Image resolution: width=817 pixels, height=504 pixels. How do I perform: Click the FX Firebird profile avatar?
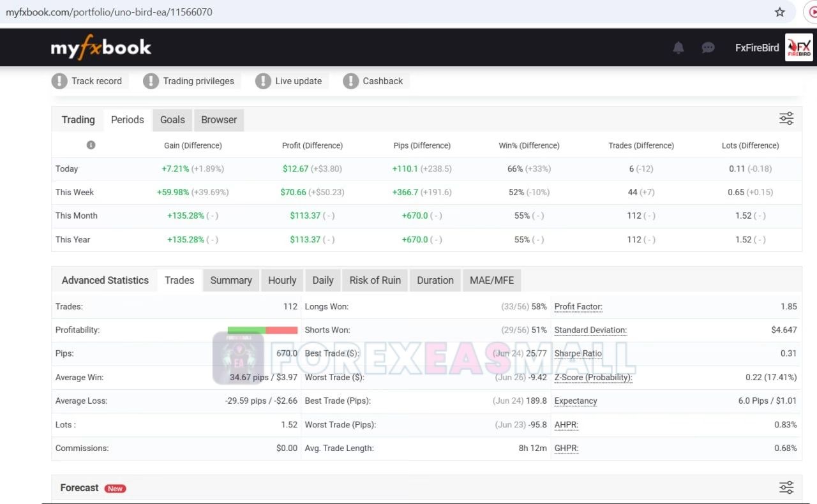tap(798, 47)
